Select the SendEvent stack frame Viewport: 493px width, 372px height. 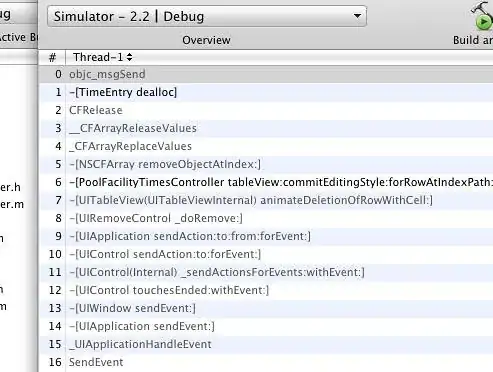(x=266, y=362)
